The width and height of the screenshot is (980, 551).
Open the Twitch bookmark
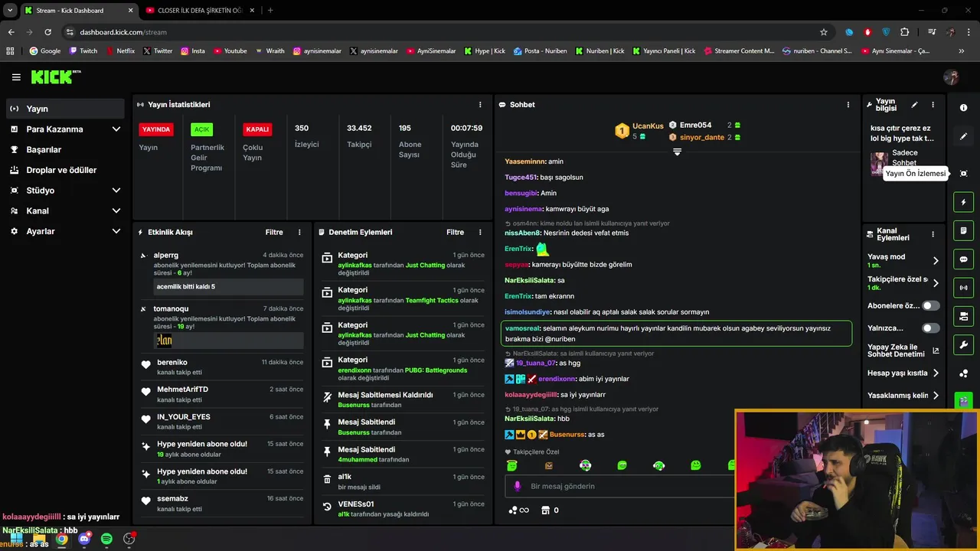click(x=83, y=51)
